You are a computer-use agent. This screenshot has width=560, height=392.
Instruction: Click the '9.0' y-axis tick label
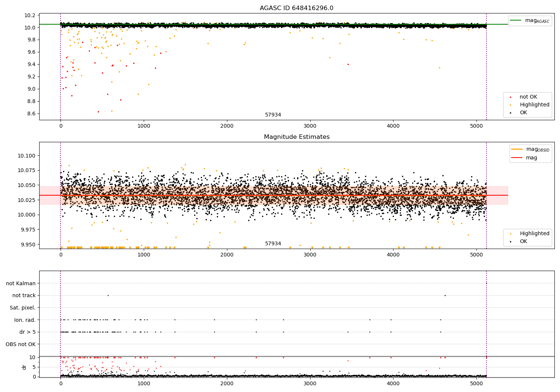click(31, 89)
